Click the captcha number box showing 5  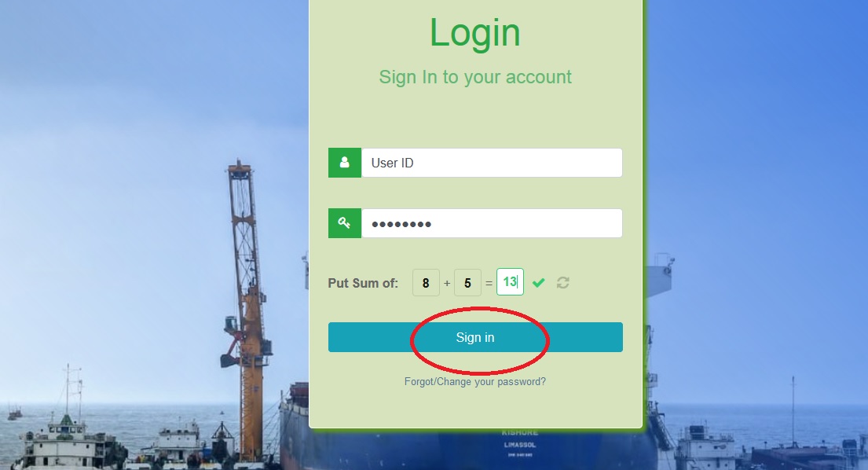coord(467,283)
